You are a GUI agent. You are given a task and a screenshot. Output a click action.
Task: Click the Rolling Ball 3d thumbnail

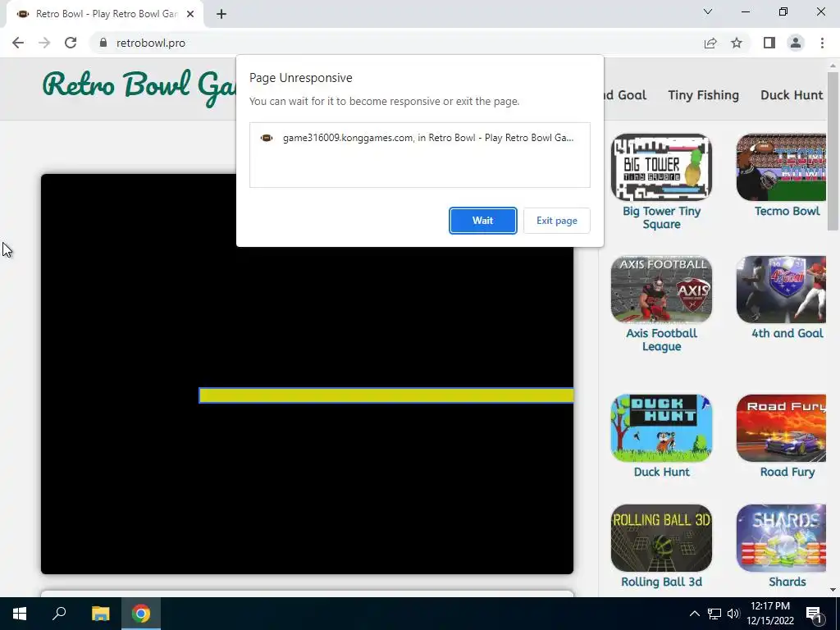pyautogui.click(x=662, y=538)
